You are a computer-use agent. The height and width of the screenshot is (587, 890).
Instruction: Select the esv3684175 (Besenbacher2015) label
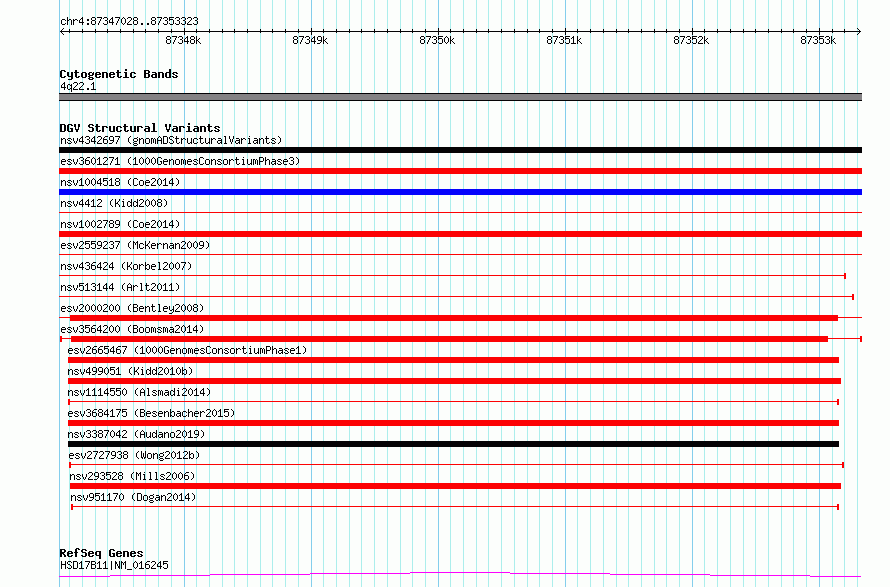pos(151,413)
